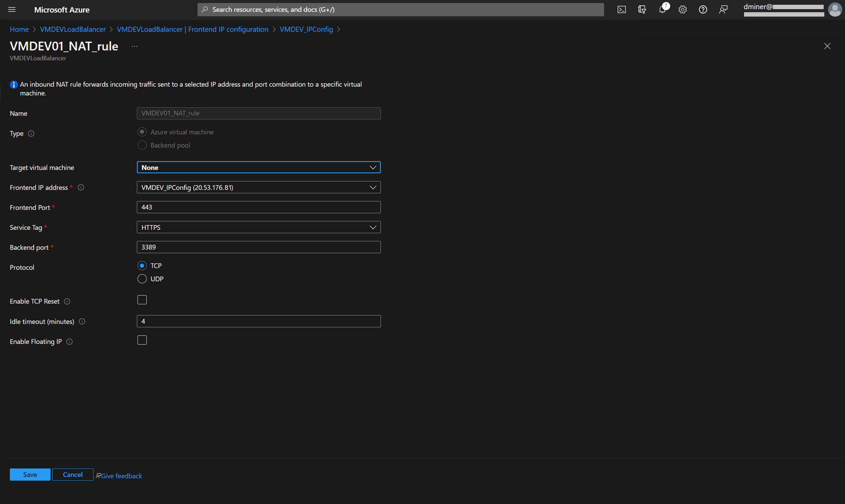Focus the search resources box
Viewport: 845px width, 504px height.
(400, 9)
